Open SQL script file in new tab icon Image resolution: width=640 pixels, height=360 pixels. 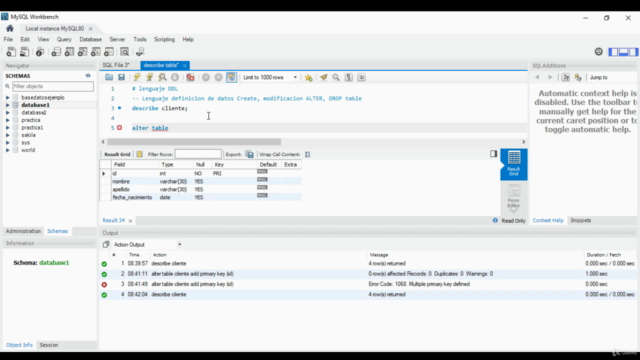(24, 52)
